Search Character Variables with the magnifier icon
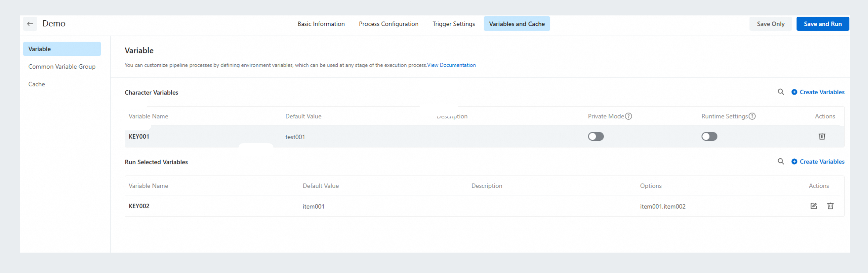The height and width of the screenshot is (273, 868). click(780, 92)
